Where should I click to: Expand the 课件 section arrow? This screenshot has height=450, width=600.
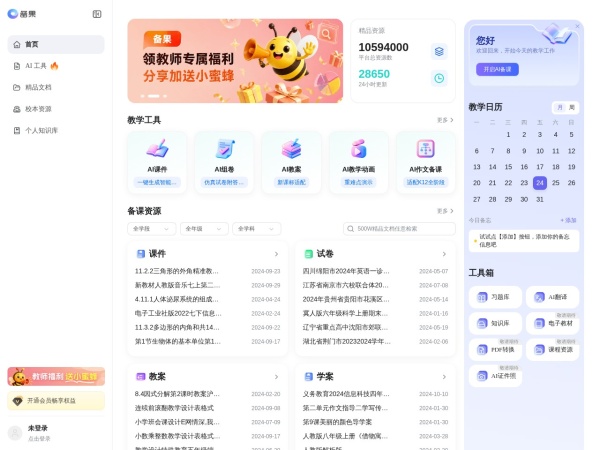coord(276,254)
